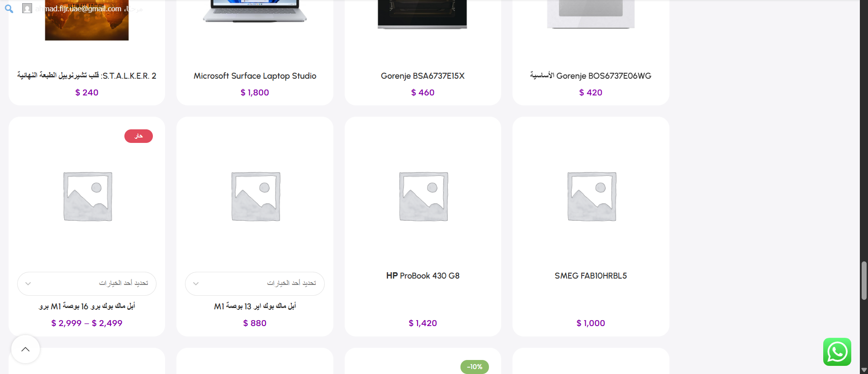Click the red hot badge on MacBook Pro
Screen dimensions: 868x374
(138, 136)
